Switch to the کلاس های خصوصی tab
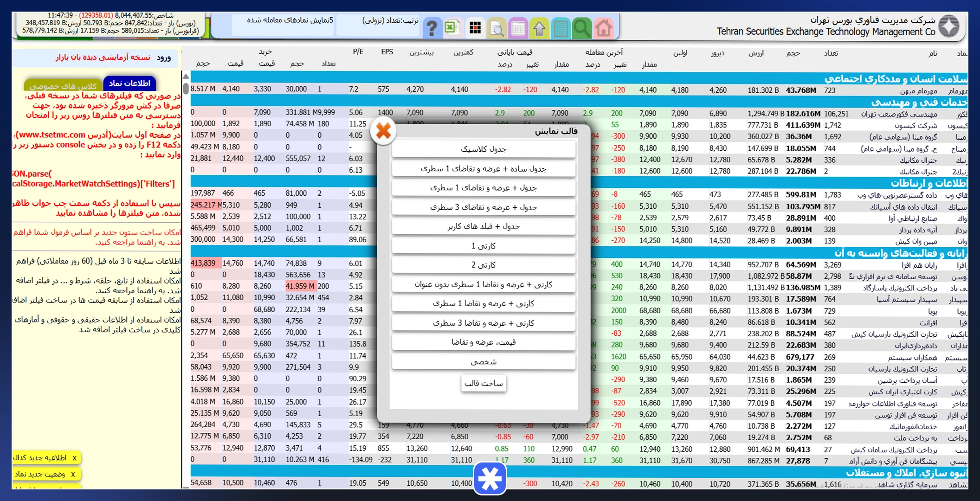Viewport: 980px width, 501px height. pos(63,85)
